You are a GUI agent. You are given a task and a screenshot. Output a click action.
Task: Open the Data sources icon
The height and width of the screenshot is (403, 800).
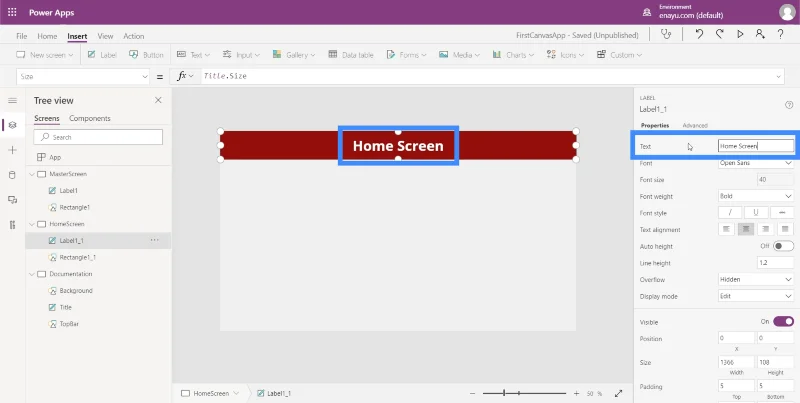(13, 175)
